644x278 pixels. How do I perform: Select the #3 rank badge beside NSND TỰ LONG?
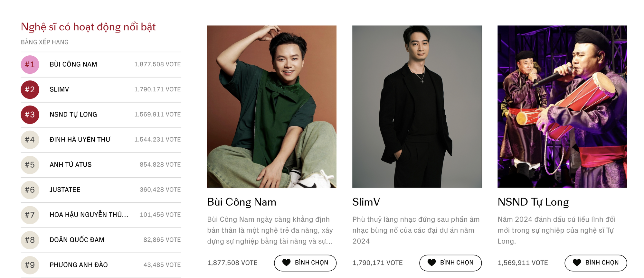coord(30,114)
